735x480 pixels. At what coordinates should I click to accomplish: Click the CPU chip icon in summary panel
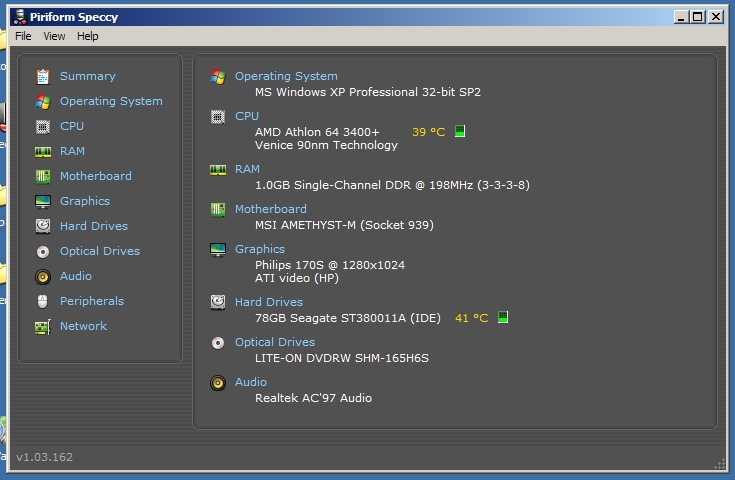[218, 116]
